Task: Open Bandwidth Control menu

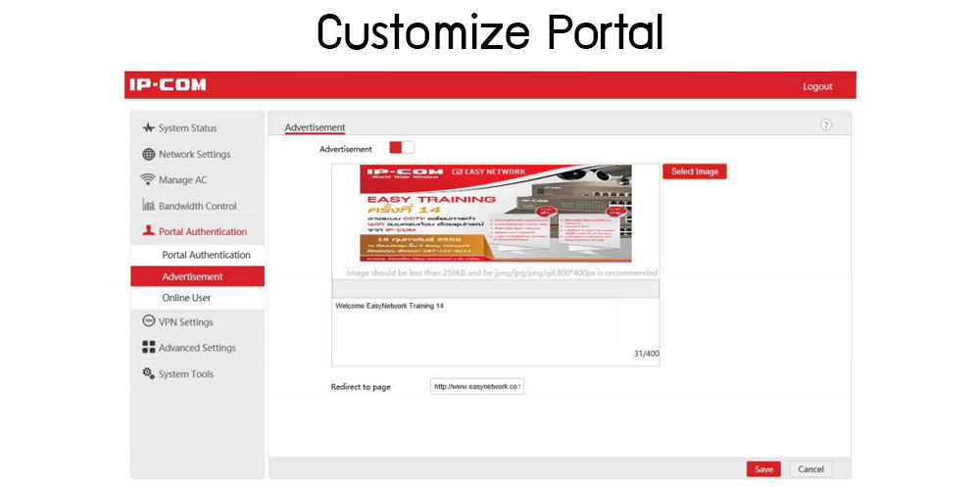Action: [198, 206]
